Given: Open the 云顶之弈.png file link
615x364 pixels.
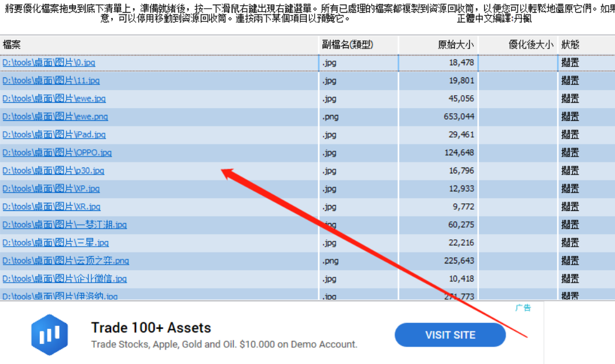Looking at the screenshot, I should 65,261.
